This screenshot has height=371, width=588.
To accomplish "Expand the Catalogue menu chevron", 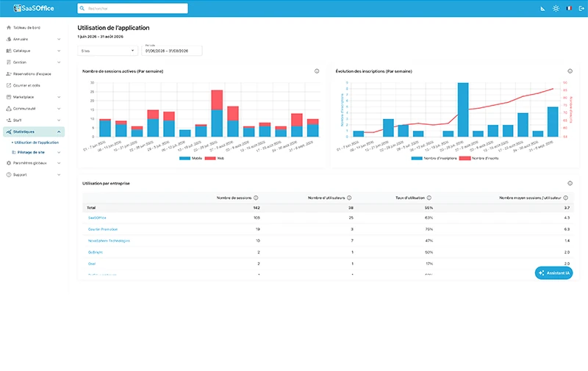I will [59, 51].
